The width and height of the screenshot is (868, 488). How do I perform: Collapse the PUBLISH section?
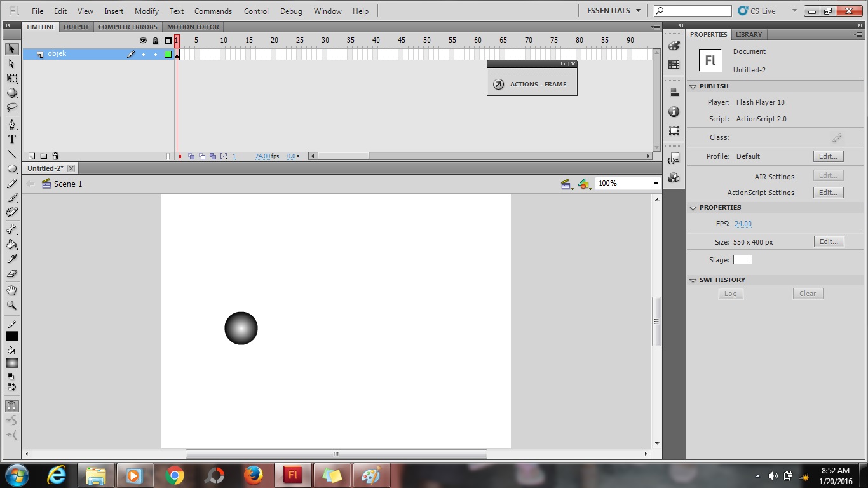point(693,86)
